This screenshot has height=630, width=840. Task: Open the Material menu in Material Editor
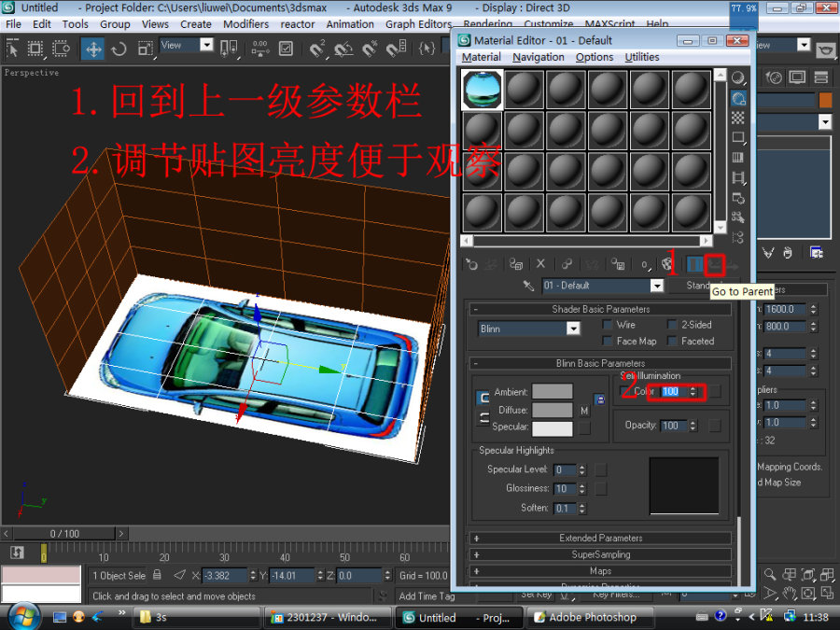[x=481, y=57]
